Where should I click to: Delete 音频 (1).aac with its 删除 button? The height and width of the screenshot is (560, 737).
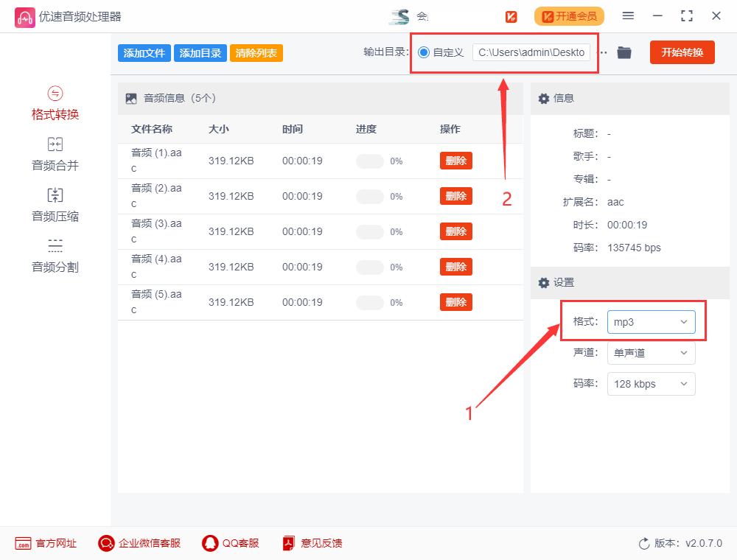tap(455, 161)
